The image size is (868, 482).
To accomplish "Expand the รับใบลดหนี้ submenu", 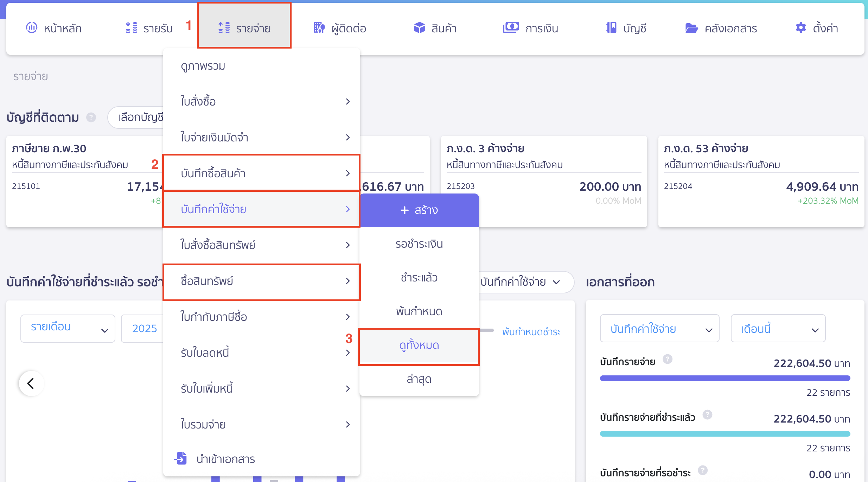I will pos(262,353).
